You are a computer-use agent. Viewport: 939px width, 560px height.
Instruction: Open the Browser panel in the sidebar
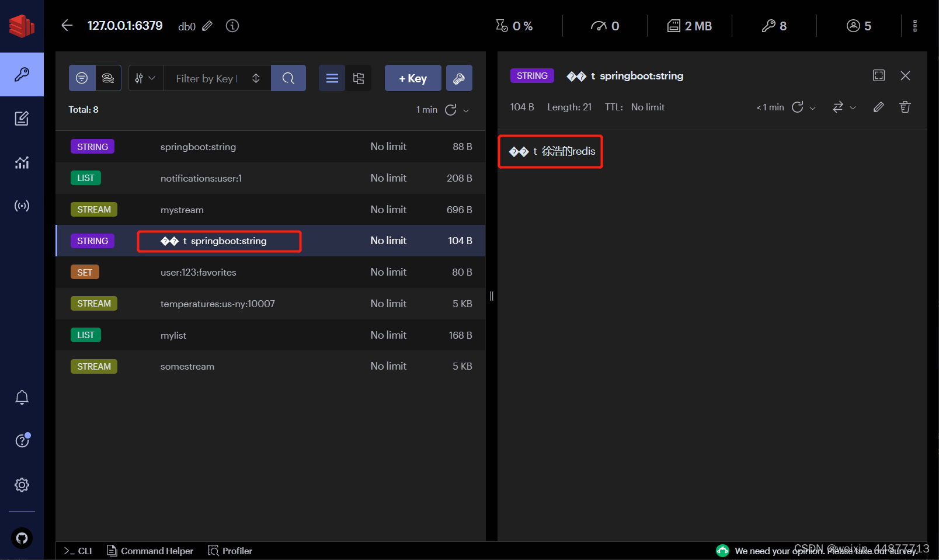click(22, 74)
